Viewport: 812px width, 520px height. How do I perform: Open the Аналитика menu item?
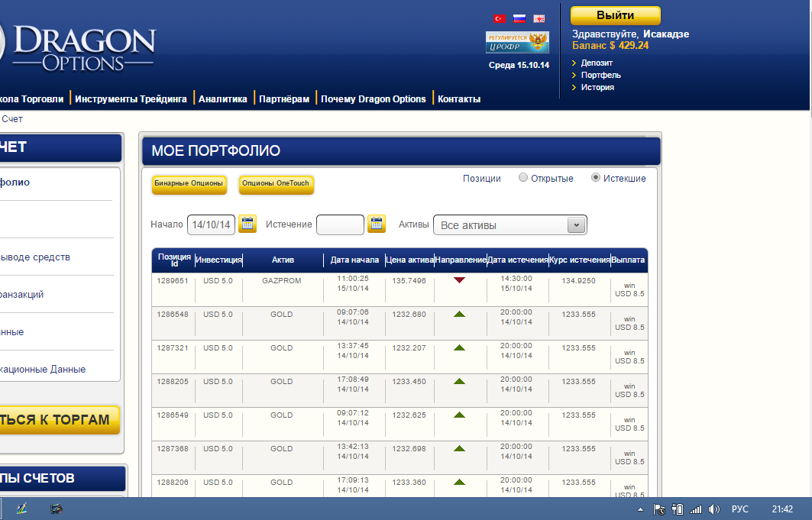pyautogui.click(x=223, y=99)
